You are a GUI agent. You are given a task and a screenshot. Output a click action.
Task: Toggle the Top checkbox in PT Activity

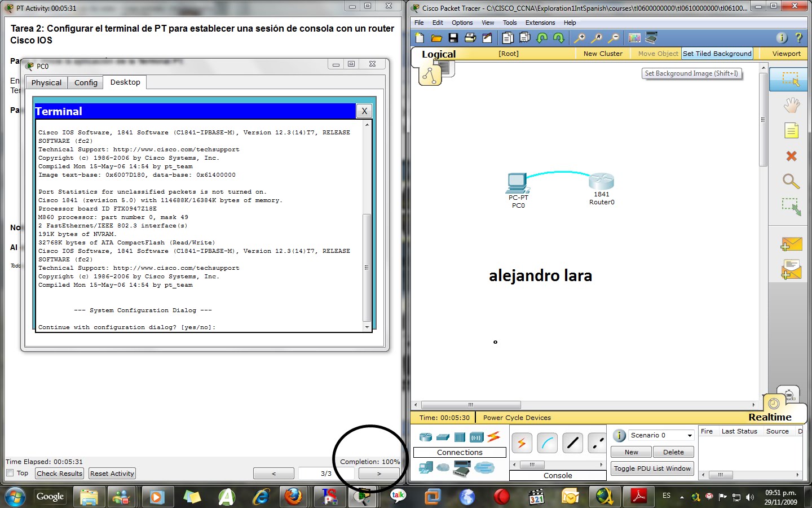point(10,473)
